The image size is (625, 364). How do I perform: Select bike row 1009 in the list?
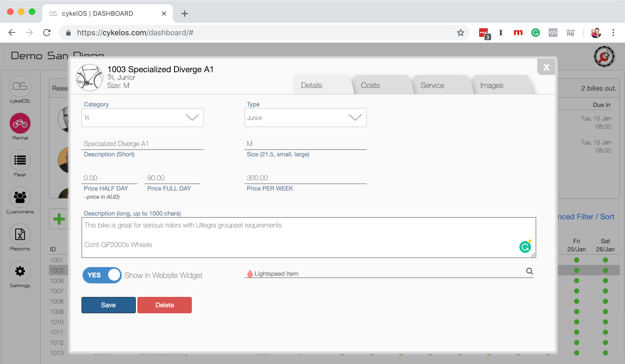tap(56, 311)
